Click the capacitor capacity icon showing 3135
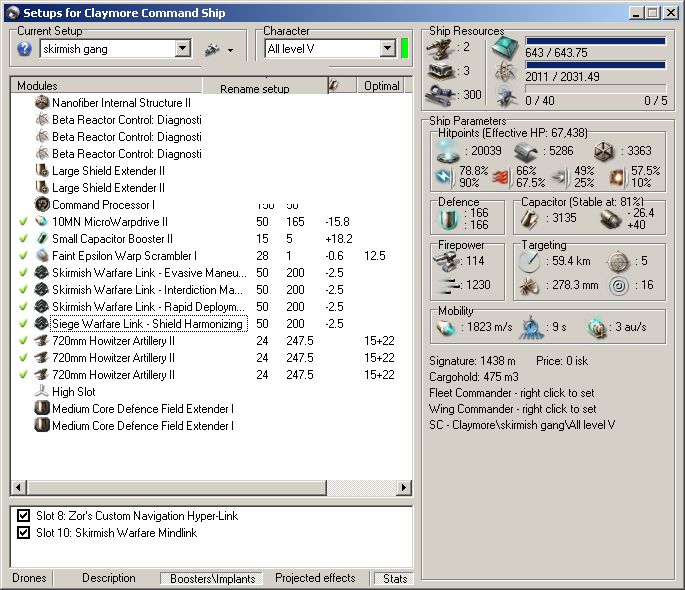 (x=530, y=218)
